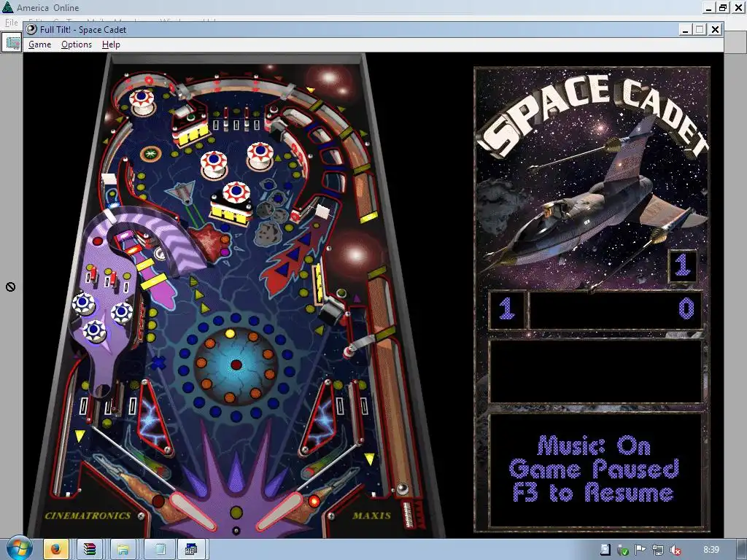Click the disabled maximize button of Space Cadet
The width and height of the screenshot is (747, 560).
coord(700,29)
